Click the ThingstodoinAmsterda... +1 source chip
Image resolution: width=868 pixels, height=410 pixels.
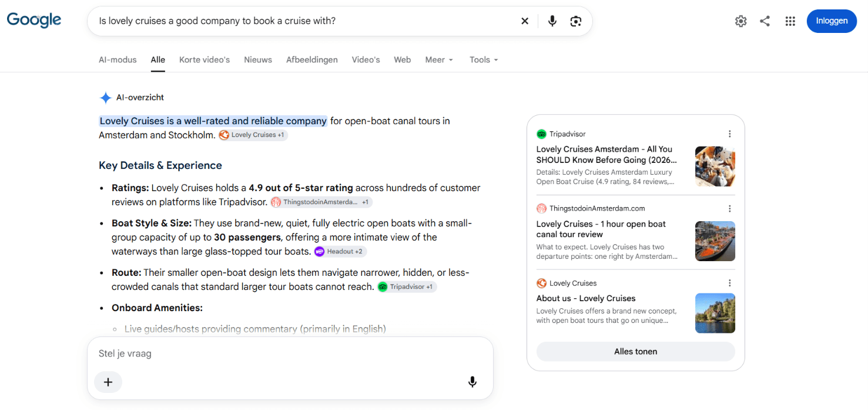click(x=321, y=202)
